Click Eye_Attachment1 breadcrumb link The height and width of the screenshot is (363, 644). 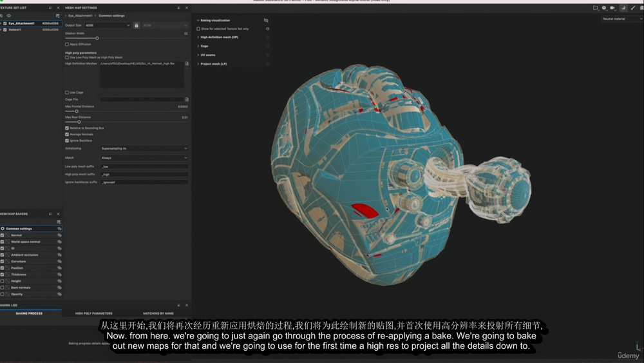pyautogui.click(x=80, y=15)
